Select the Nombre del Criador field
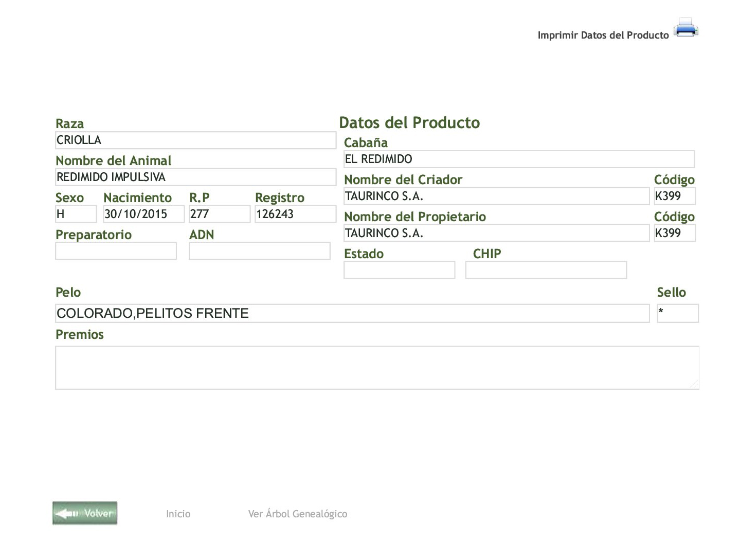The image size is (740, 560). pyautogui.click(x=496, y=196)
